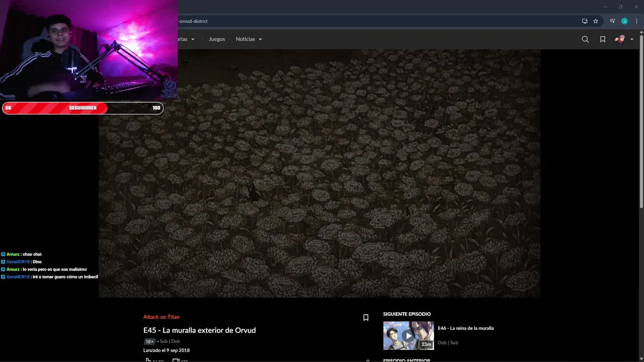Play next episode E46 thumbnail
Screen dimensions: 644x362
[409, 335]
